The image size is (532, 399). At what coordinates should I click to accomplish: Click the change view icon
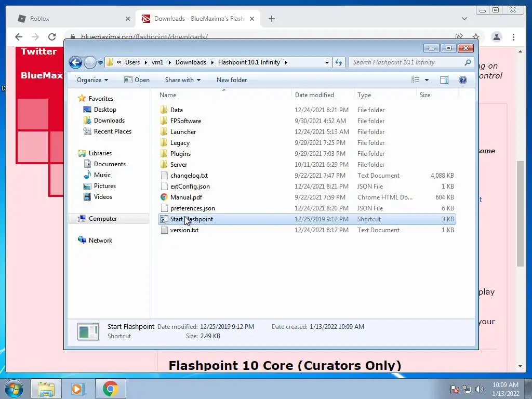[x=415, y=80]
